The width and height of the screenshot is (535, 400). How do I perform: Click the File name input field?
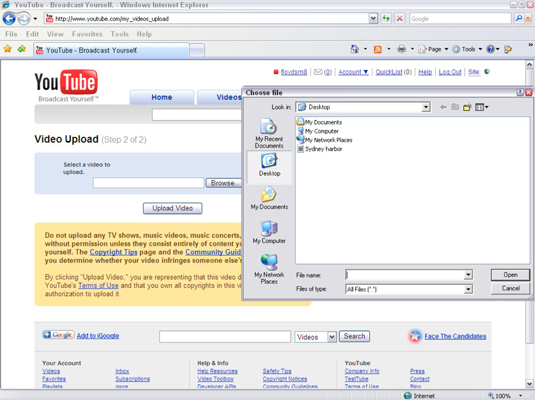[x=405, y=275]
